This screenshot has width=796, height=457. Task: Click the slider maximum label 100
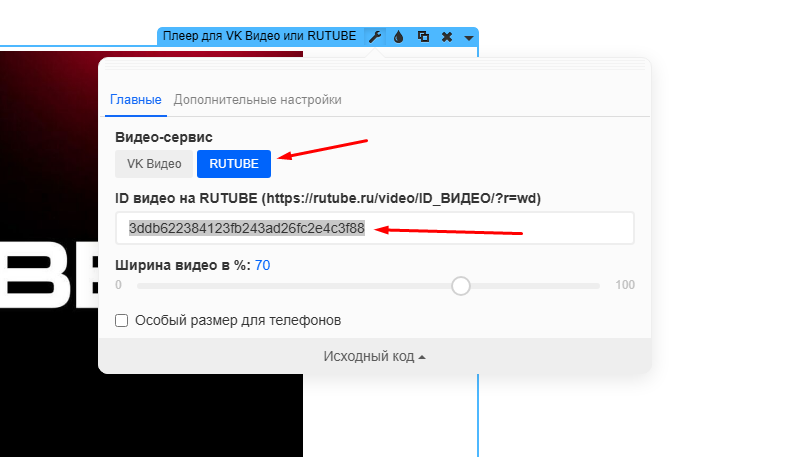point(625,285)
